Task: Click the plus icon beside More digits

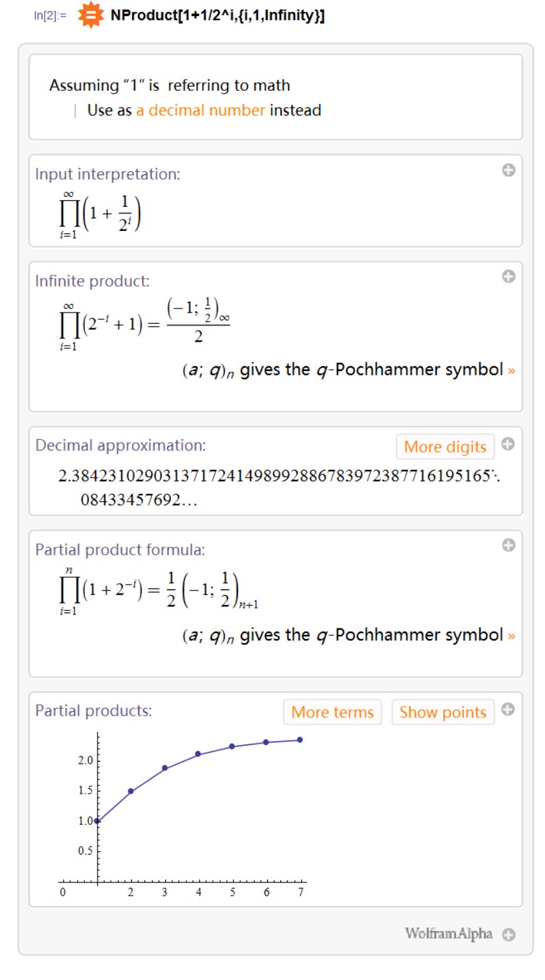Action: [x=508, y=445]
